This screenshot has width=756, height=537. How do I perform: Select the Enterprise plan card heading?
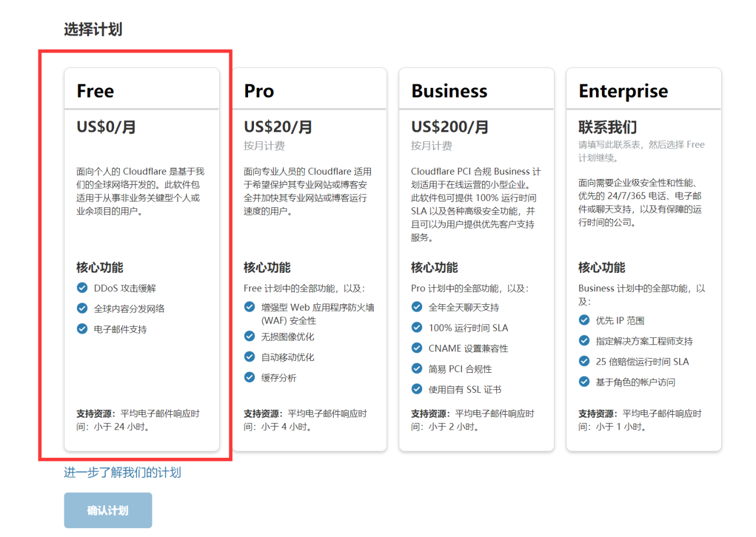(623, 91)
